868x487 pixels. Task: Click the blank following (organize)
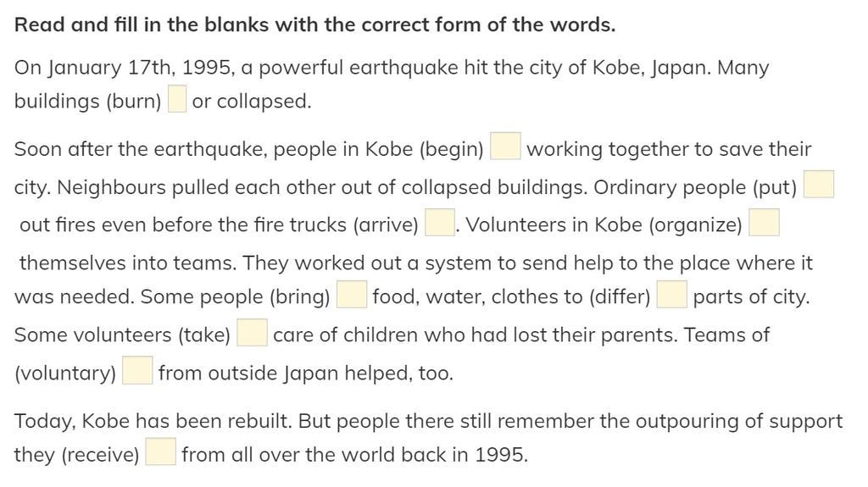764,223
